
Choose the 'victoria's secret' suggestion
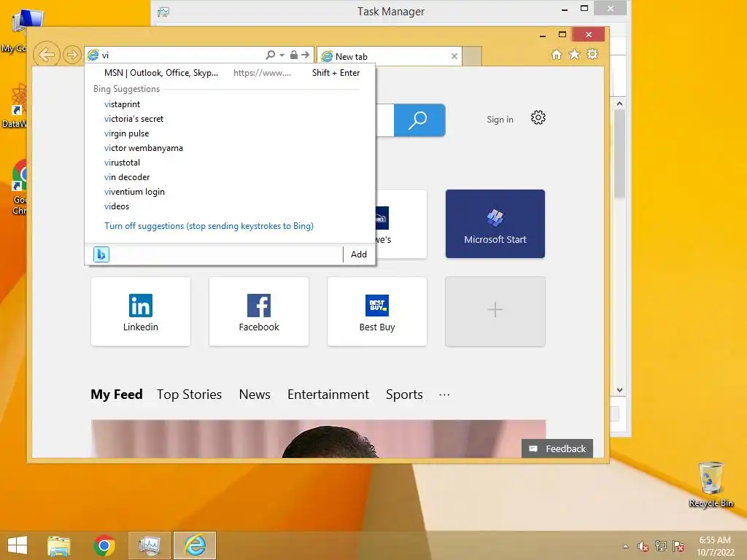pyautogui.click(x=133, y=119)
